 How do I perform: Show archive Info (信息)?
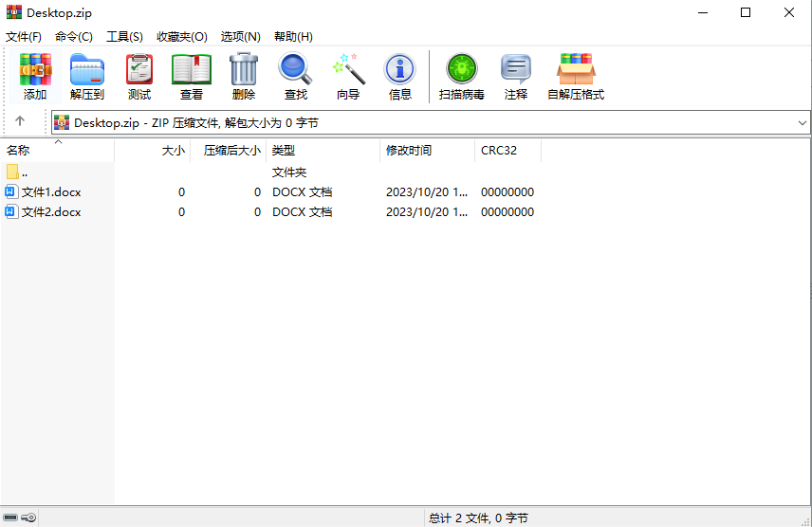(x=399, y=76)
